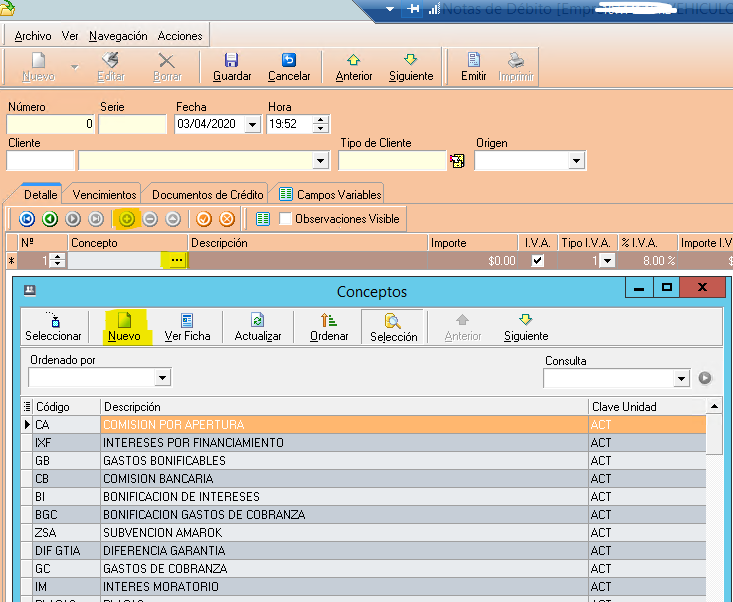Click Emitir document icon

[x=474, y=60]
